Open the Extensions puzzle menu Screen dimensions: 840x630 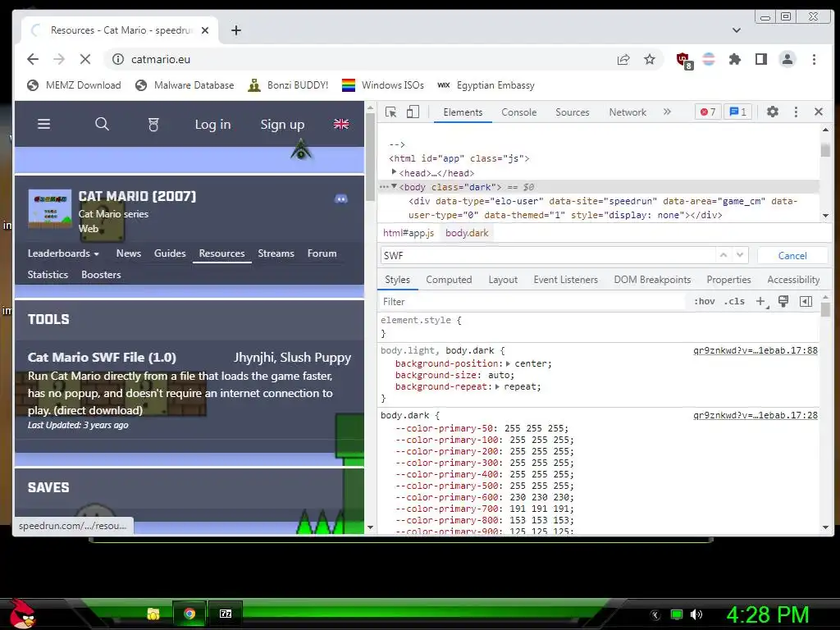point(734,59)
